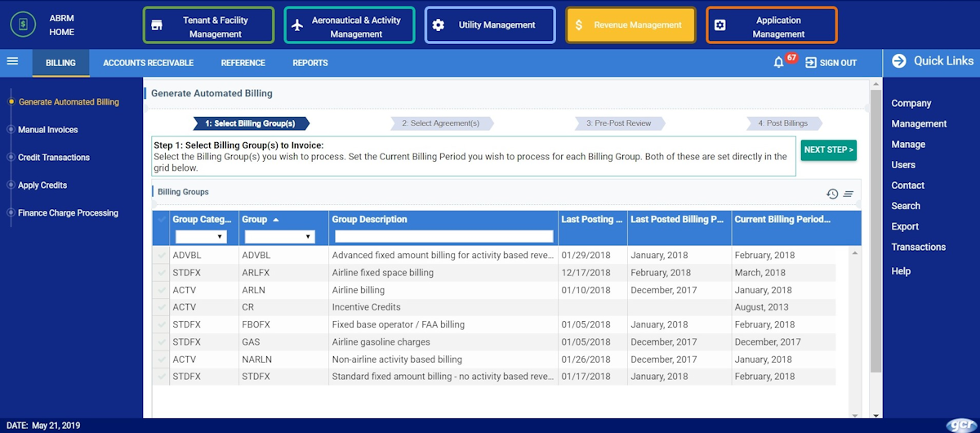Image resolution: width=980 pixels, height=433 pixels.
Task: Open Revenue Management module
Action: (x=630, y=25)
